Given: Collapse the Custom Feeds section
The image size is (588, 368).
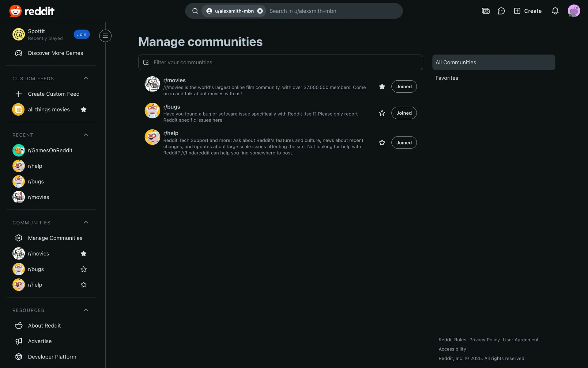Looking at the screenshot, I should tap(86, 79).
